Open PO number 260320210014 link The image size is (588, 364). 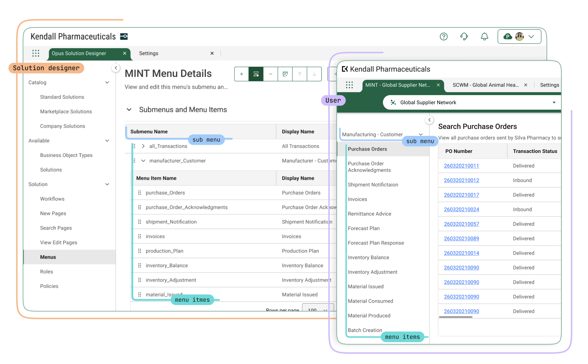(461, 253)
